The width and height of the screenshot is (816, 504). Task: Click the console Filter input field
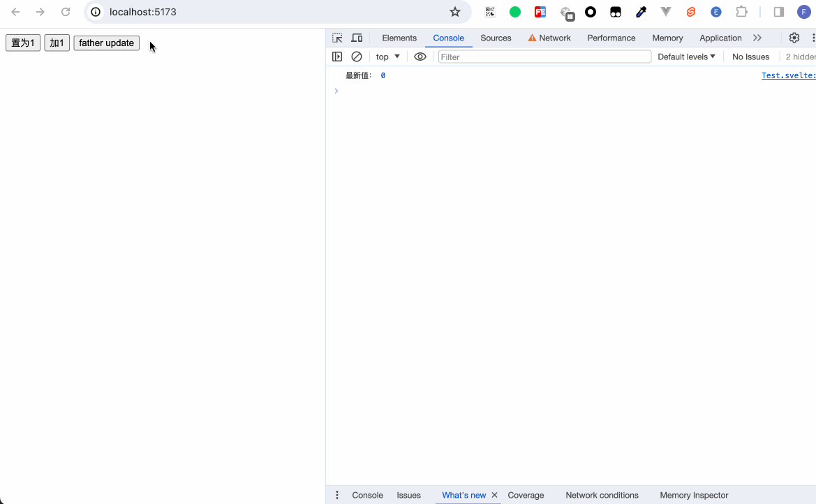pos(544,57)
